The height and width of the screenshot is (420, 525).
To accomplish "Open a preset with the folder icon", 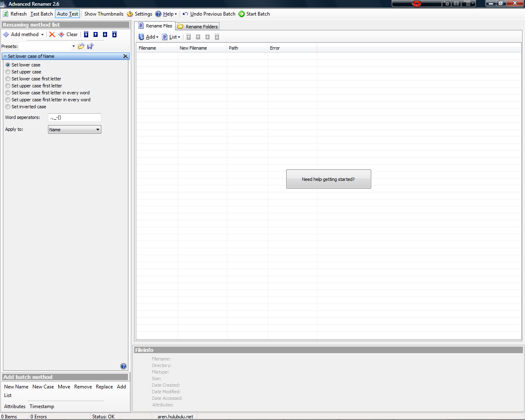I will (x=81, y=46).
